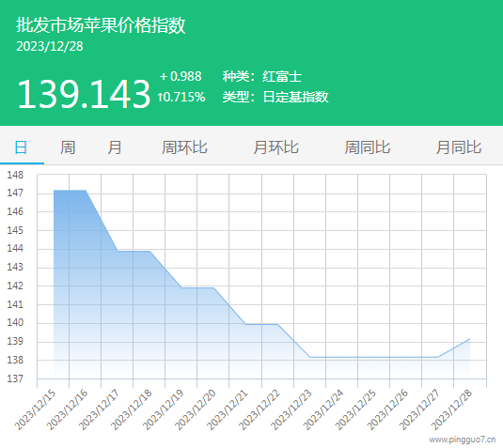This screenshot has width=503, height=448.
Task: Click the 148 y-axis label
Action: [x=15, y=175]
